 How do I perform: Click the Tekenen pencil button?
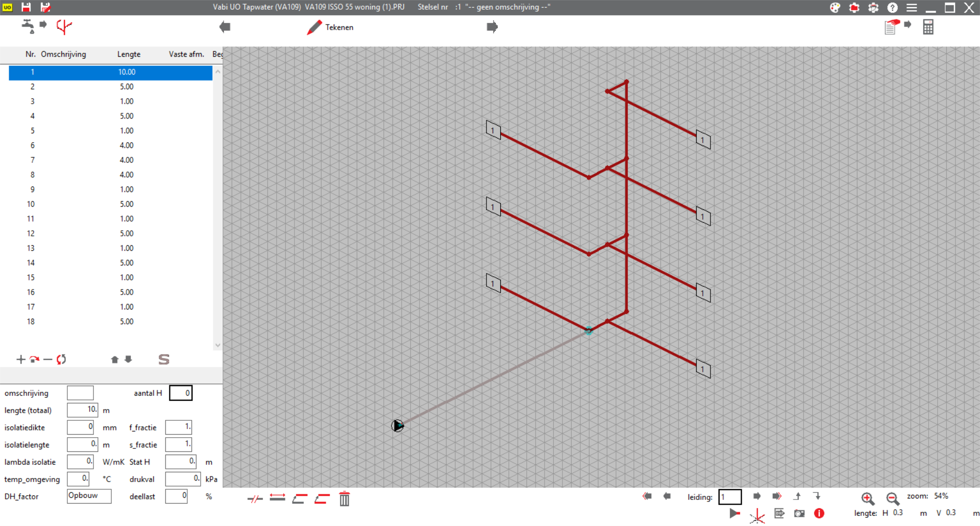pyautogui.click(x=331, y=27)
